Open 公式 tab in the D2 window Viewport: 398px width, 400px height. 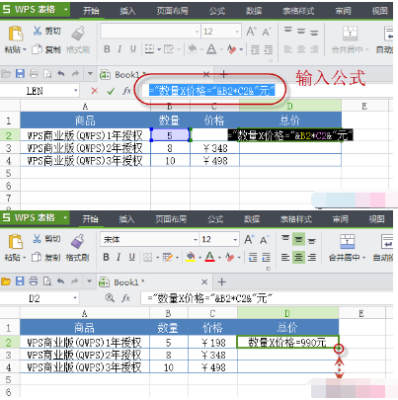[x=215, y=219]
